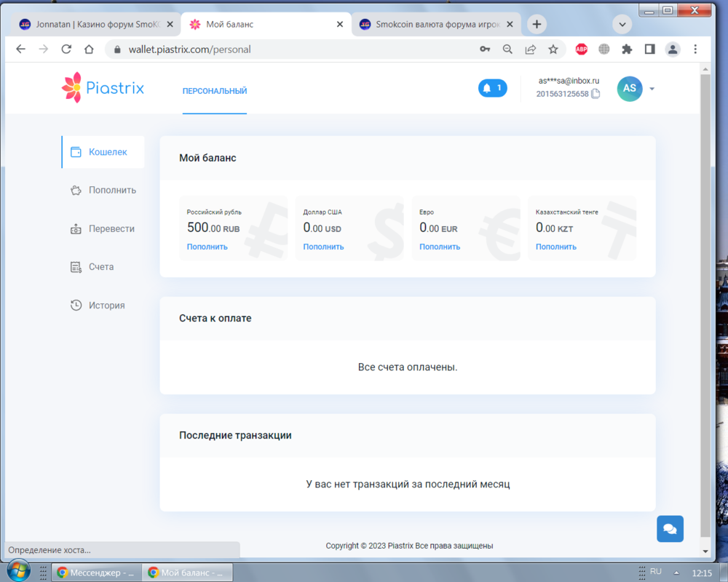Open the Chrome profile icon
728x582 pixels.
point(672,49)
